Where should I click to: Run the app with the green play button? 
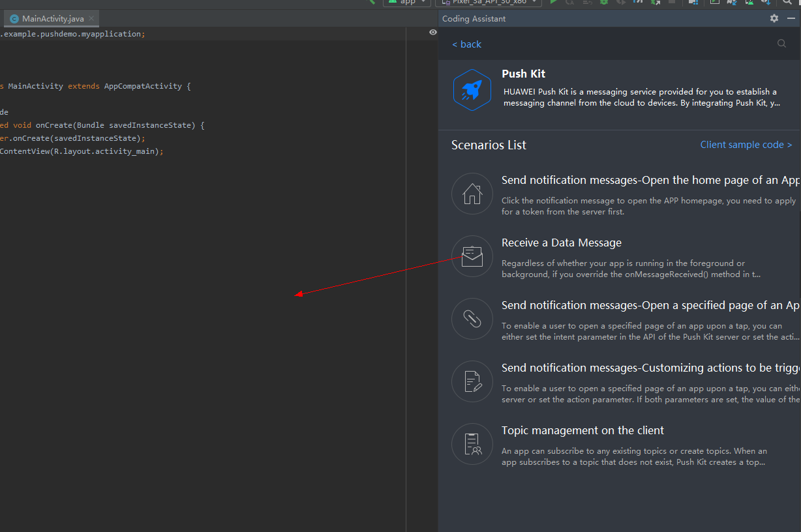pos(554,2)
